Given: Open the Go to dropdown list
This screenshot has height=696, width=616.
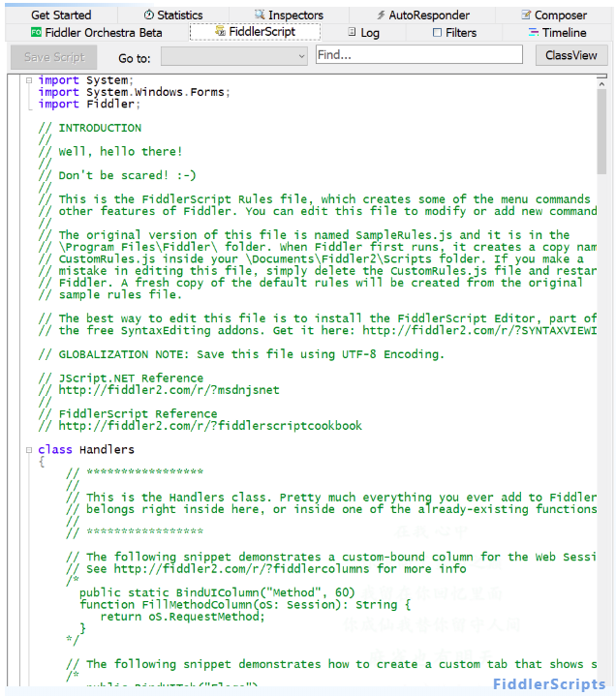Looking at the screenshot, I should click(x=234, y=56).
